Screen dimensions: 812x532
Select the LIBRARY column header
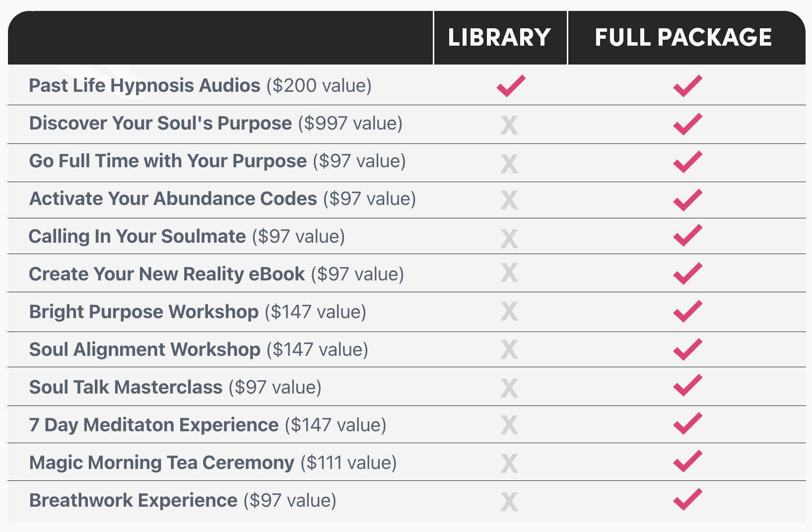click(x=499, y=38)
